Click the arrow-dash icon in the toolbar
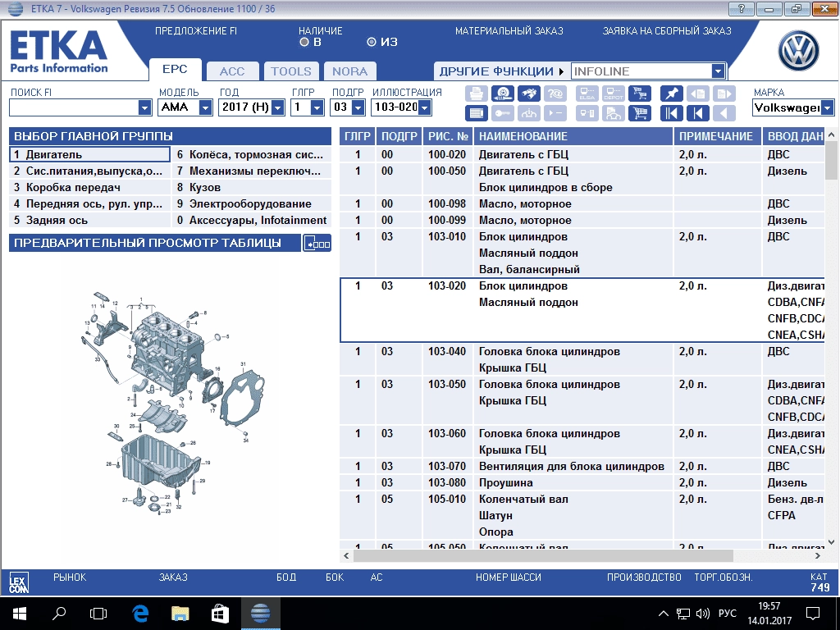 555,113
